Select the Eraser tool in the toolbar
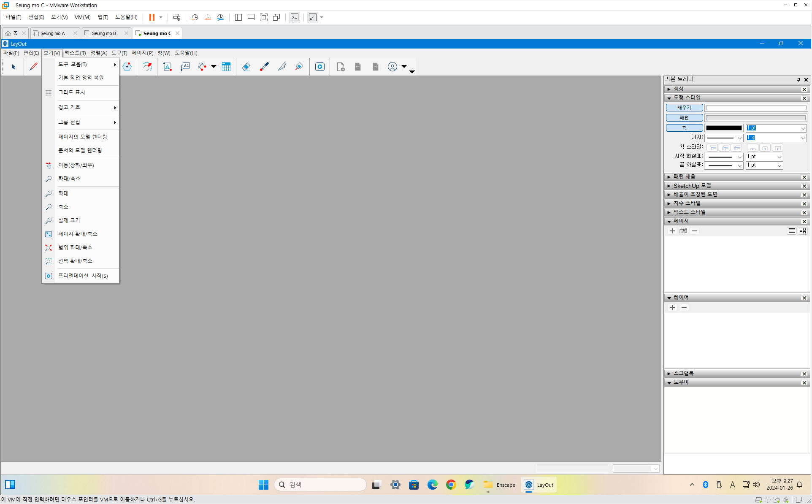The height and width of the screenshot is (504, 812). pos(246,67)
